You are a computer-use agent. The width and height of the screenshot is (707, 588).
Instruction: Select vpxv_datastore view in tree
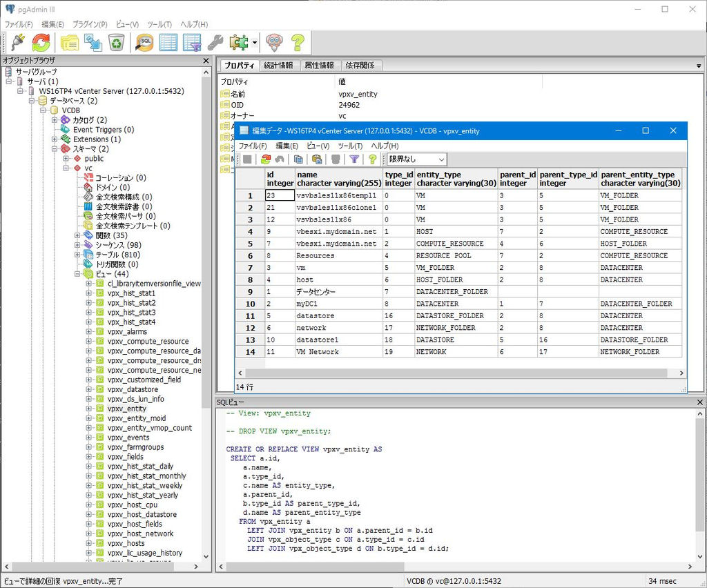pyautogui.click(x=133, y=389)
